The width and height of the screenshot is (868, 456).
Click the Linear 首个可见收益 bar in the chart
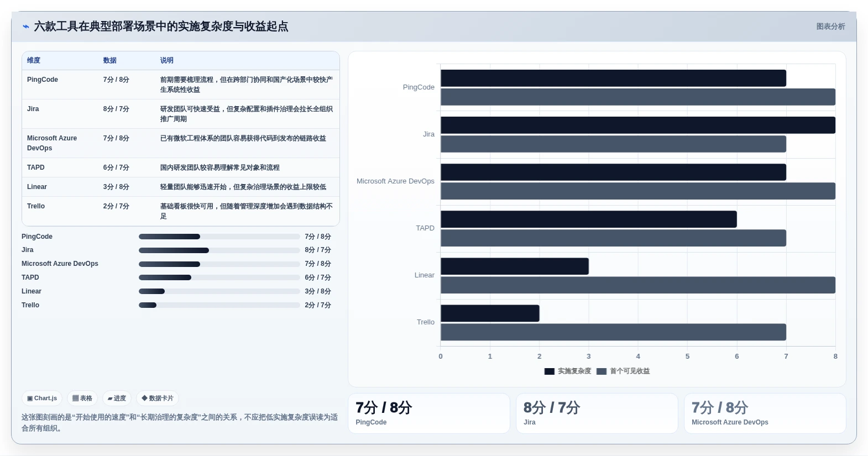[x=638, y=285]
